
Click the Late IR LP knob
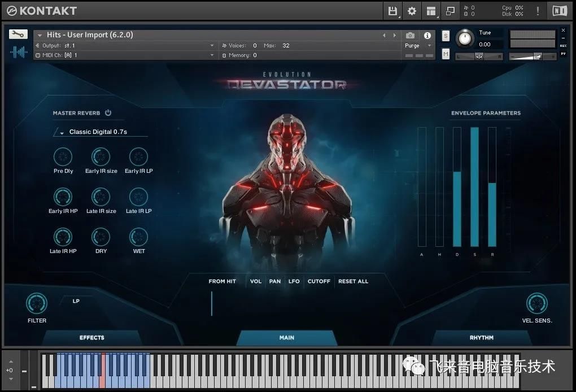138,197
